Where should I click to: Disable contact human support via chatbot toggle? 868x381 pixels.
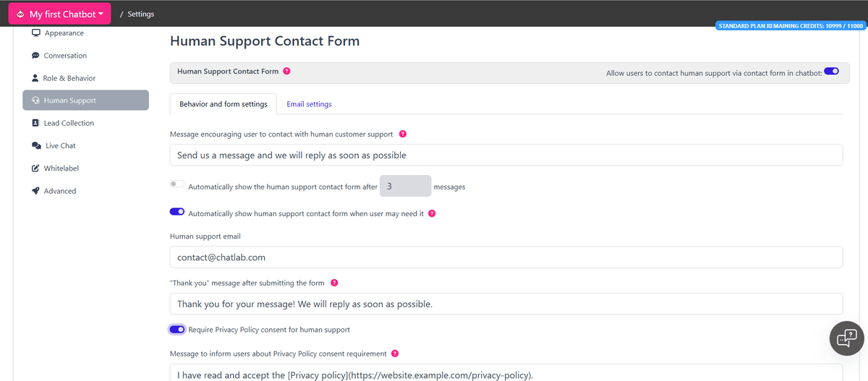(x=831, y=72)
